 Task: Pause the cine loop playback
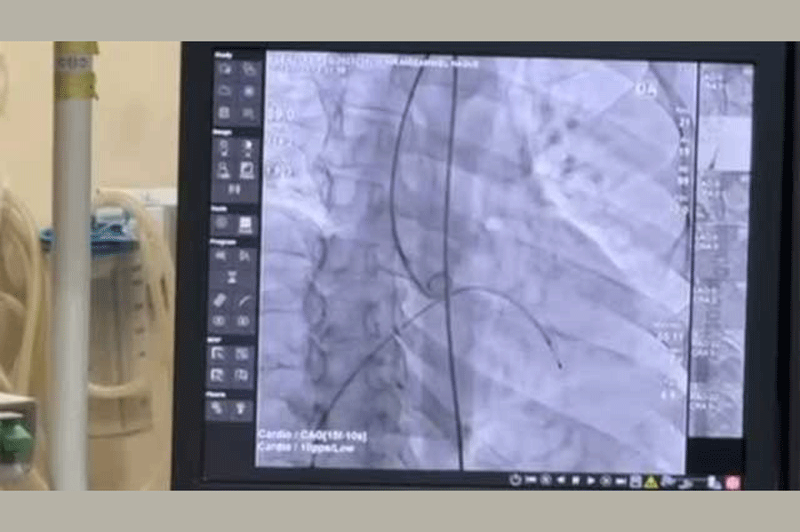pos(575,480)
